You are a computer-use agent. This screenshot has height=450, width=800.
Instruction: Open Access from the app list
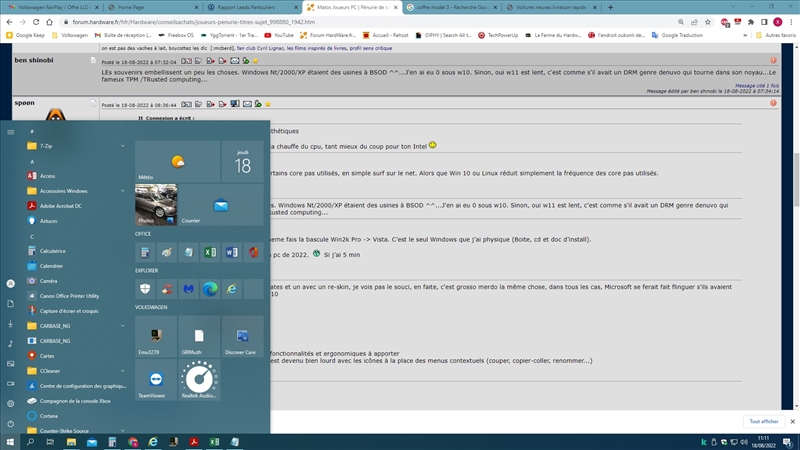[x=77, y=176]
